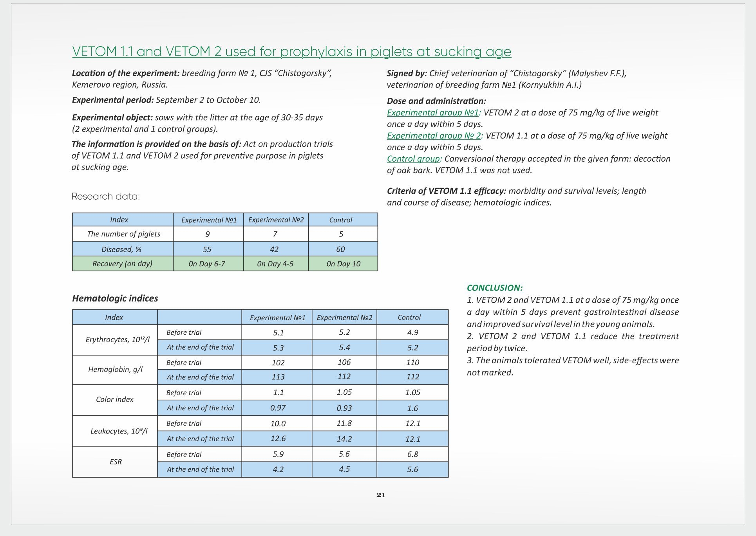
Task: Click the 'Experimental group № 2' underlined label
Action: (434, 136)
